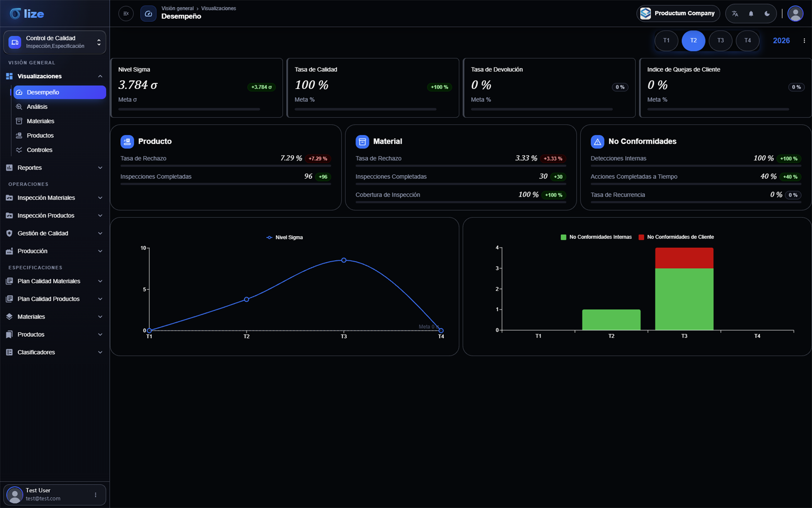
Task: Expand the Reportes menu
Action: click(x=55, y=168)
